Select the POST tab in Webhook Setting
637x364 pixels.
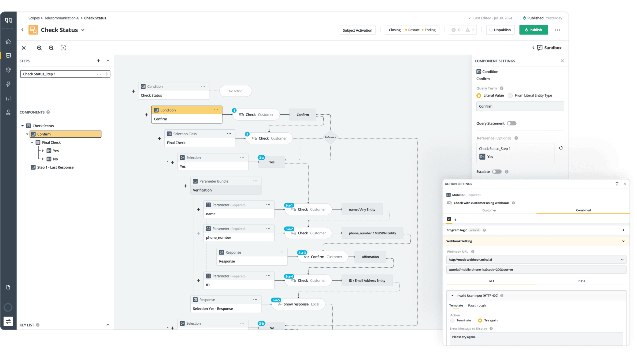582,280
